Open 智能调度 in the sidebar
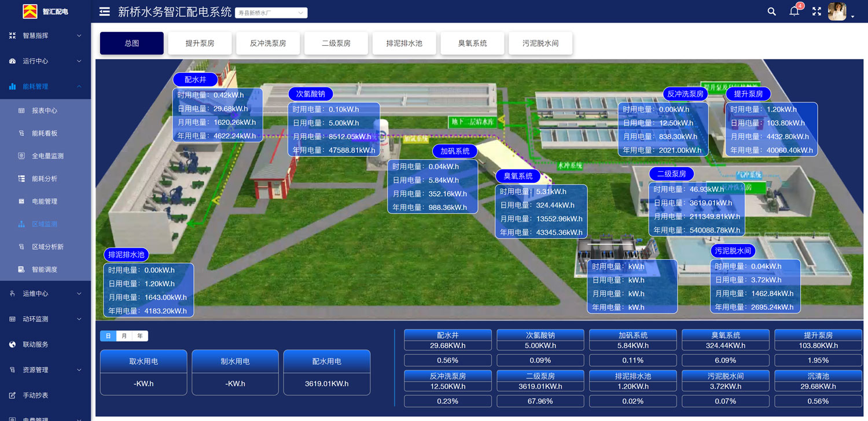The image size is (868, 421). (x=45, y=269)
